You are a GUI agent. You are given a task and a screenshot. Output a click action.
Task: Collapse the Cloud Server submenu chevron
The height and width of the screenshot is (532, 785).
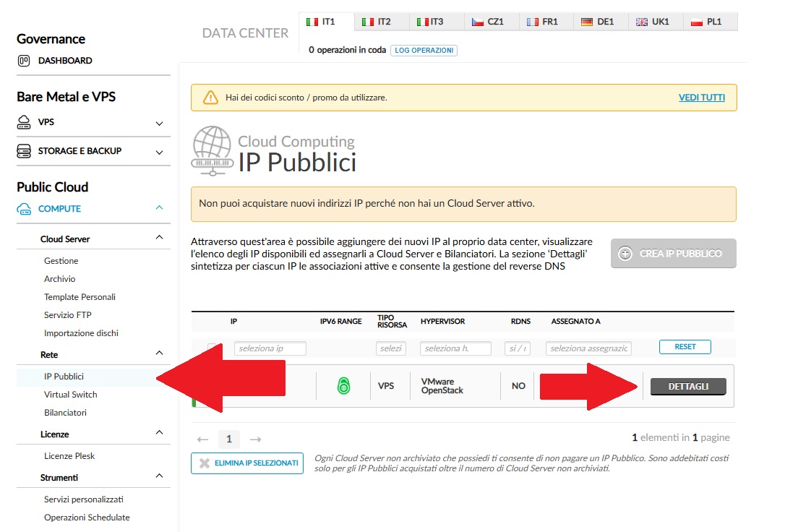point(160,238)
